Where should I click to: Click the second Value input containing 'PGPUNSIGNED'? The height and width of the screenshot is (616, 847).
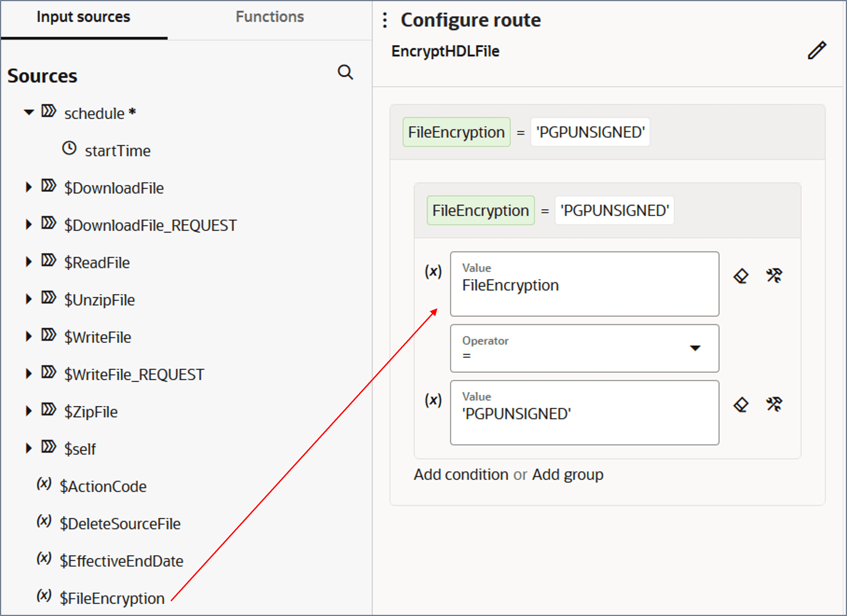pos(584,413)
